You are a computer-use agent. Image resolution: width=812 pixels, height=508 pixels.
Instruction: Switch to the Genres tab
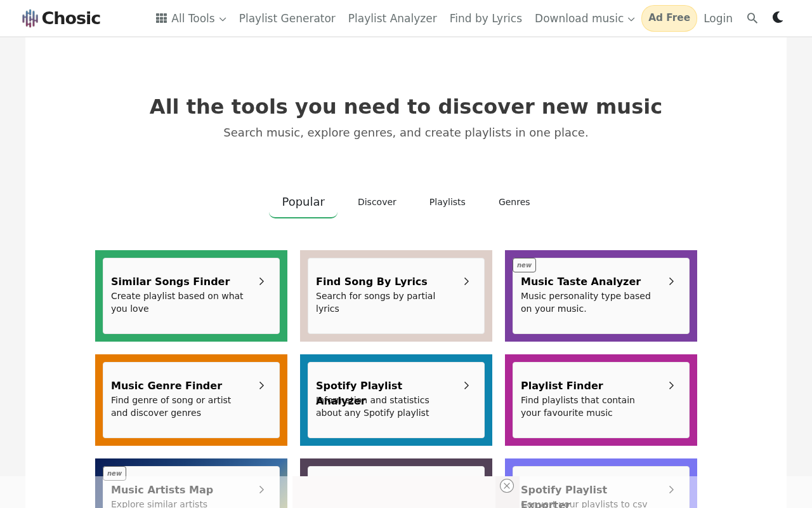coord(514,202)
